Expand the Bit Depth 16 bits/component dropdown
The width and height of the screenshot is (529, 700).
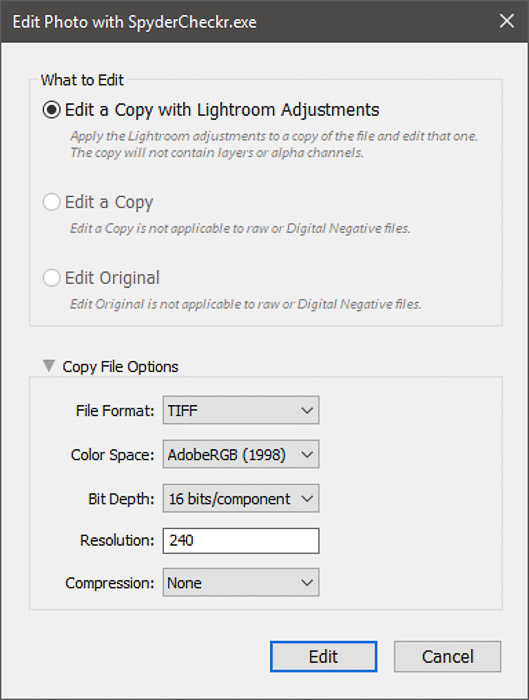pos(241,498)
